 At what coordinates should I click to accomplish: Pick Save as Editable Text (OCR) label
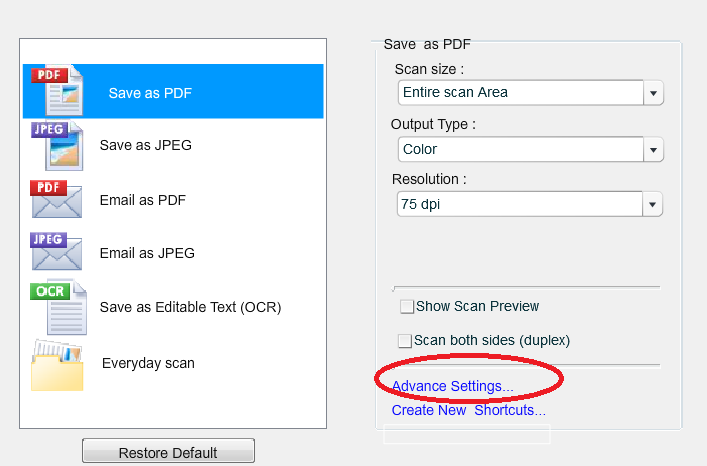coord(190,307)
